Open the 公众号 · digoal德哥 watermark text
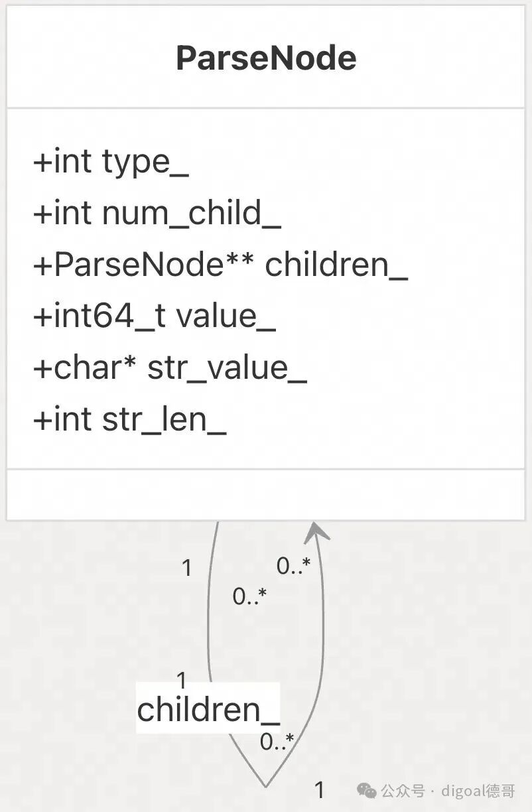The width and height of the screenshot is (532, 812). 448,791
